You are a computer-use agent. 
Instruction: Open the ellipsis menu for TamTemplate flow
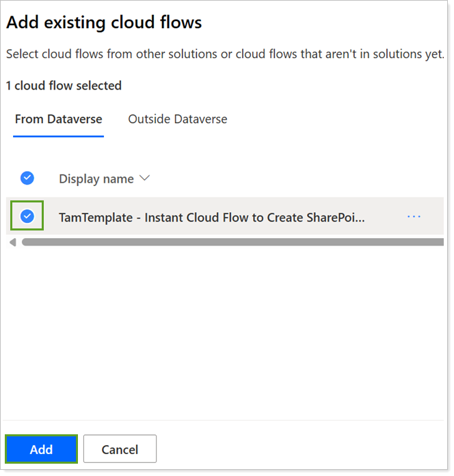click(414, 216)
